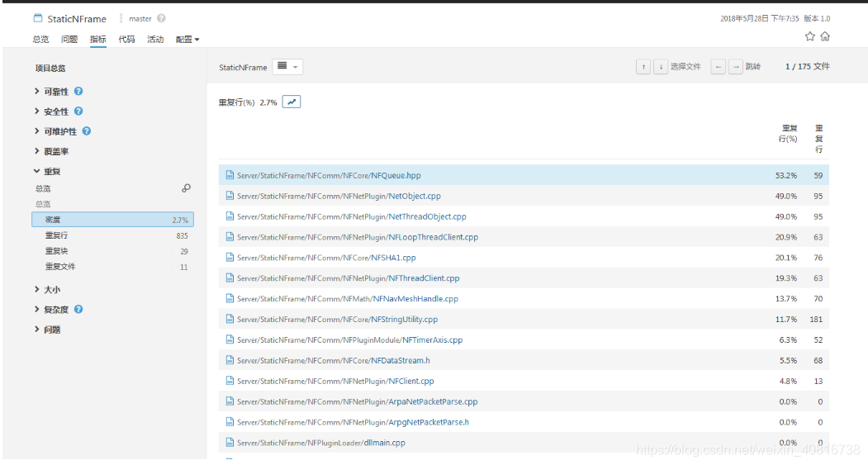Screen dimensions: 868x465
Task: Click file icon of NFTimerAxis.cpp row
Action: 230,339
